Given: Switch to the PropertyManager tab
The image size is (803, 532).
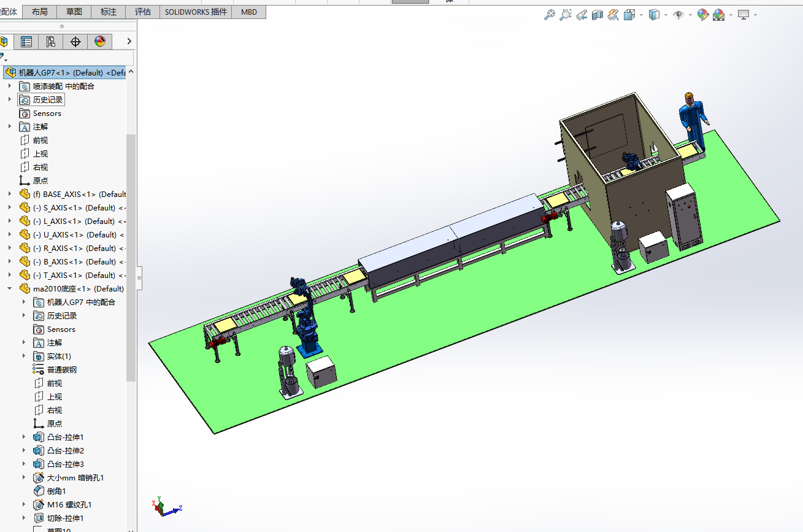Looking at the screenshot, I should [26, 42].
